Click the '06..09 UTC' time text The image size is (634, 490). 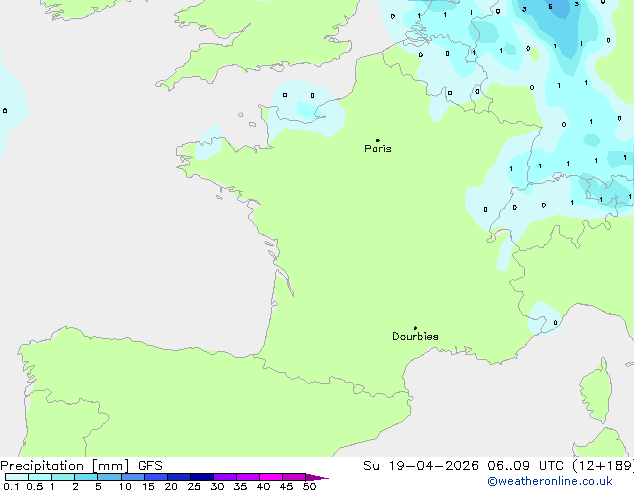[x=525, y=466]
